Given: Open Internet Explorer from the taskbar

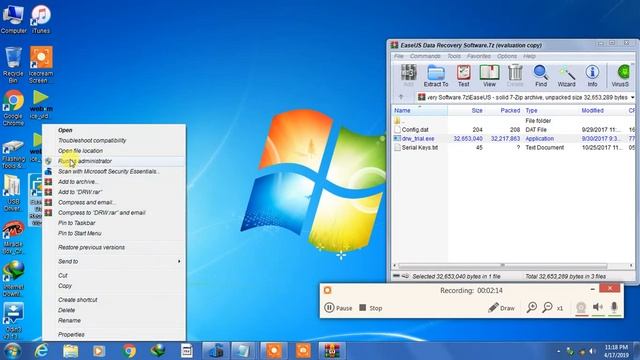Looking at the screenshot, I should 41,351.
